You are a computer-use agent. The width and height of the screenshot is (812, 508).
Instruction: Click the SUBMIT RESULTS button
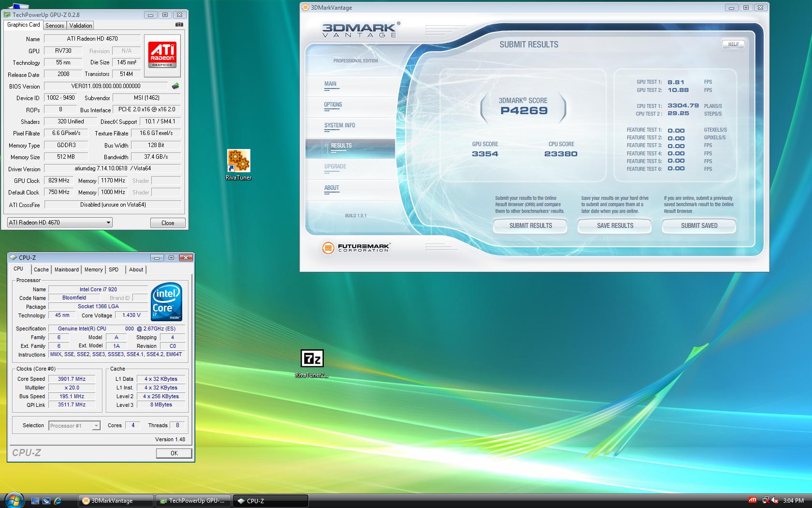(x=530, y=226)
